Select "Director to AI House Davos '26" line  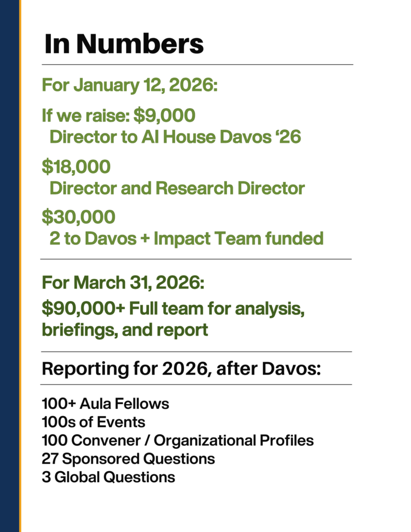(175, 137)
